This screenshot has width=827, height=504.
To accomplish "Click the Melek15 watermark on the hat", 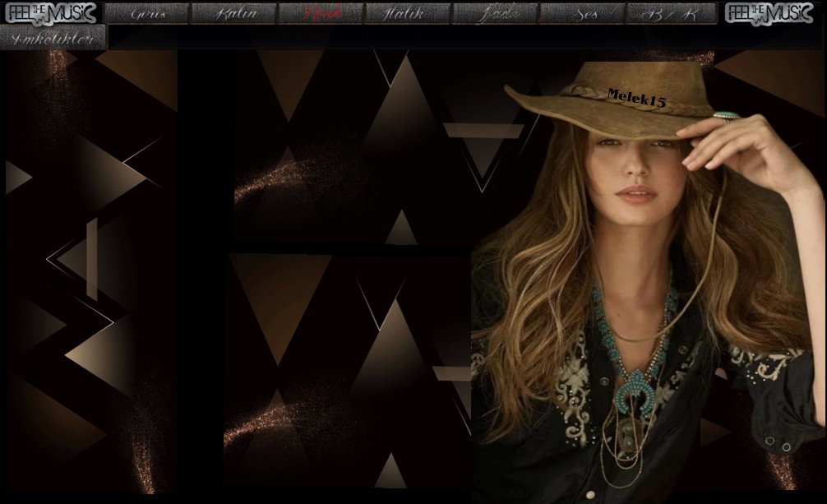I will [x=635, y=99].
